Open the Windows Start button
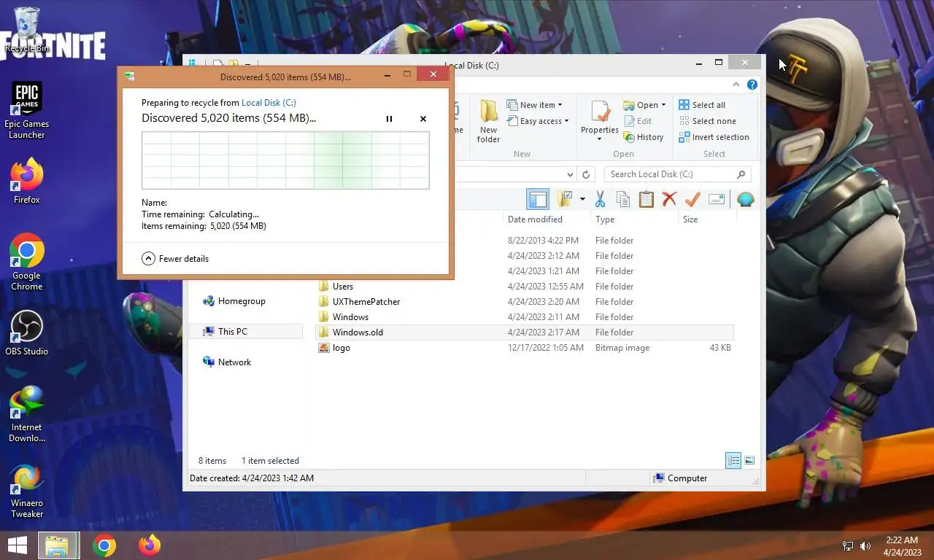The width and height of the screenshot is (934, 560). [x=18, y=545]
